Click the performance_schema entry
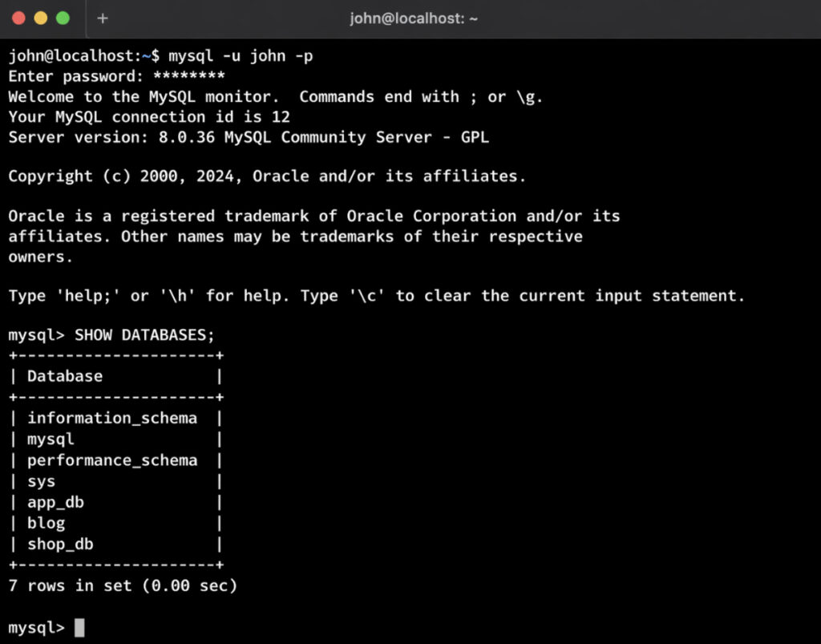821x644 pixels. pos(112,460)
